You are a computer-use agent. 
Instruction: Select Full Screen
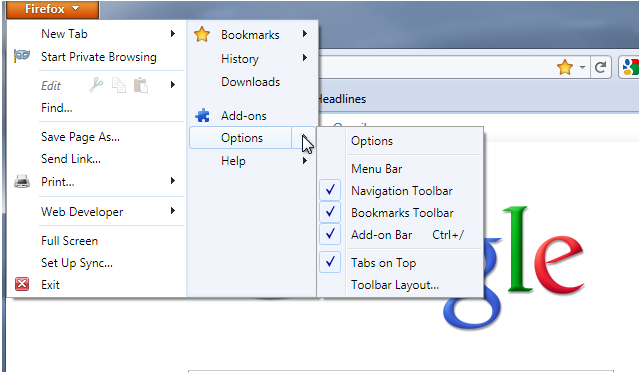[69, 241]
